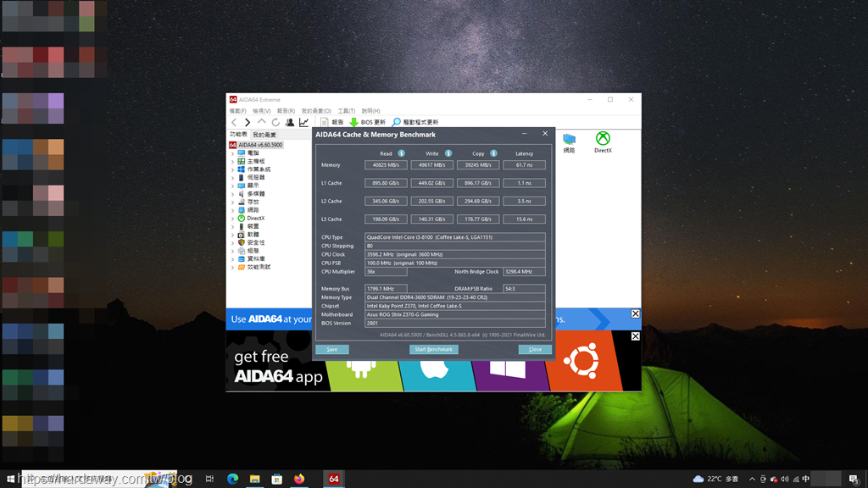Select the AIDA64 v6.60.5900 root tree node

click(x=256, y=145)
